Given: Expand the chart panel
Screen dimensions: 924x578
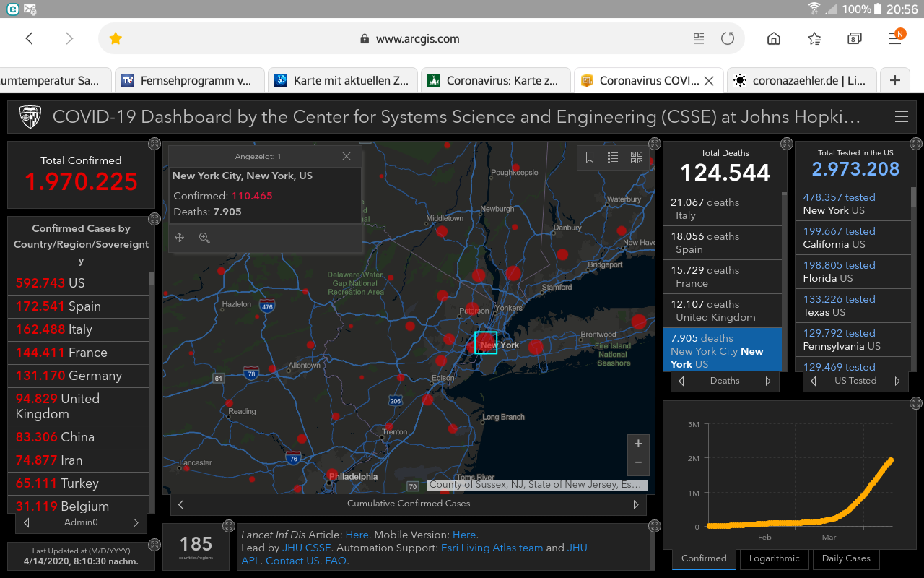Looking at the screenshot, I should click(915, 403).
